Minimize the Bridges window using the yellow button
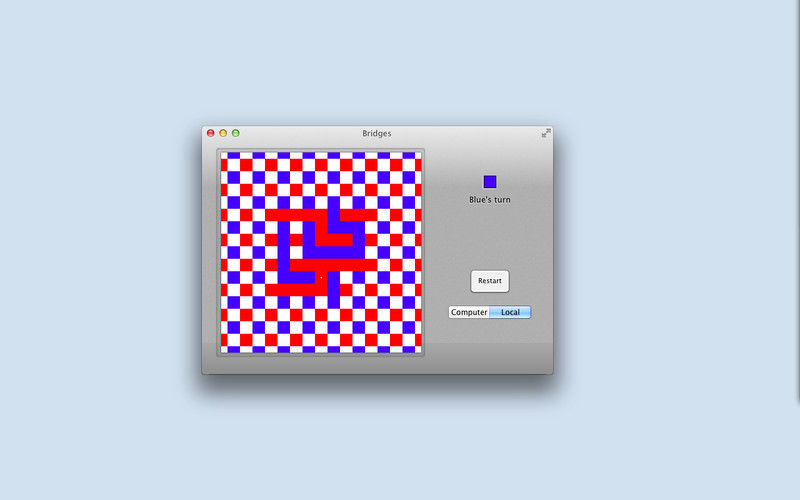This screenshot has height=500, width=800. coord(223,133)
